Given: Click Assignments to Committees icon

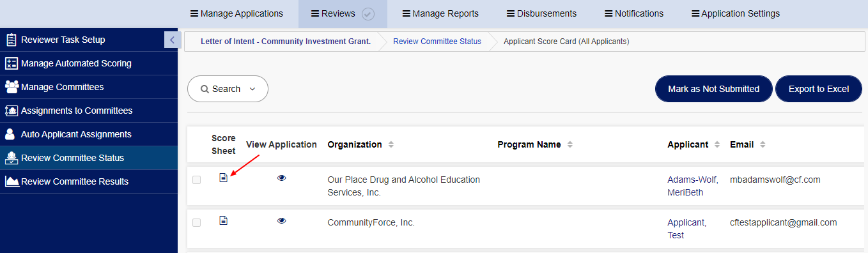Looking at the screenshot, I should click(11, 111).
